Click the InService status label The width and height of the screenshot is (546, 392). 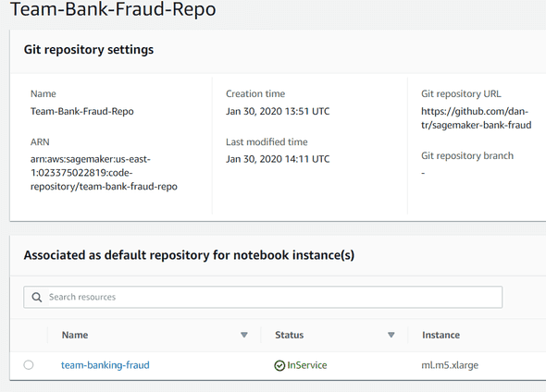click(x=306, y=365)
